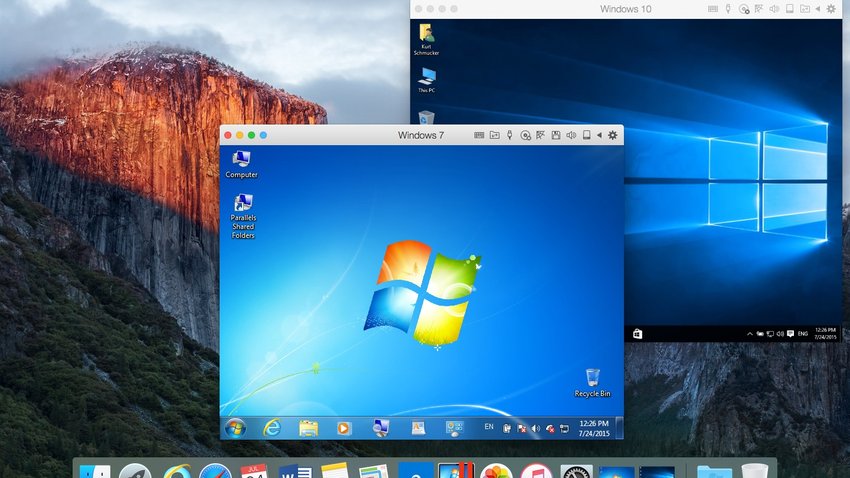Viewport: 850px width, 478px height.
Task: Click volume icon in Windows 10 tray
Action: click(x=780, y=334)
